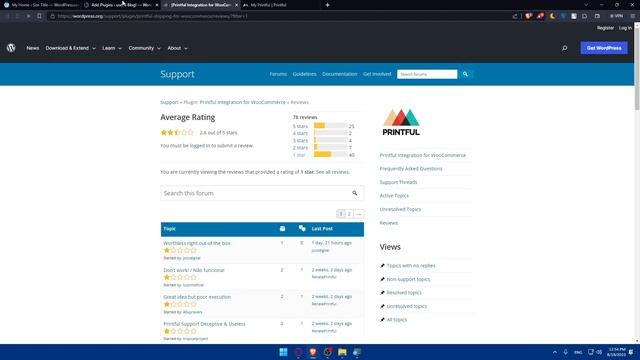Go to page 2 of reviews
Screen dimensions: 640x360
pyautogui.click(x=349, y=214)
